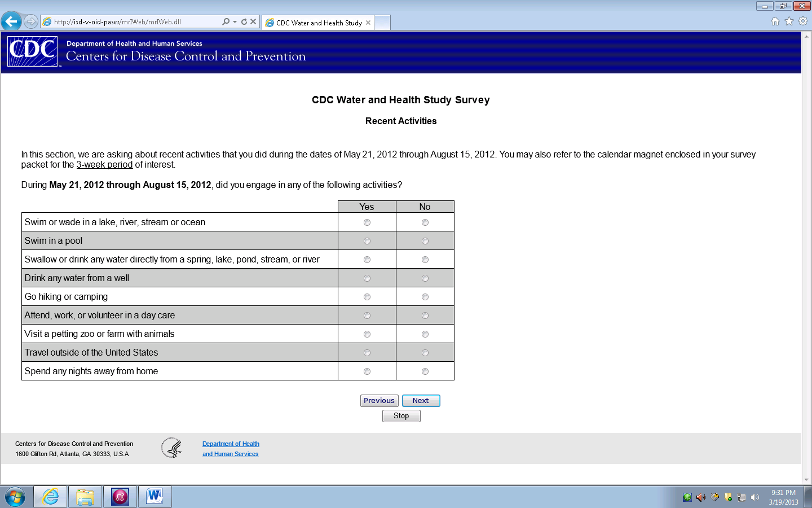Viewport: 812px width, 508px height.
Task: Go back using the browser Back arrow
Action: coord(11,21)
